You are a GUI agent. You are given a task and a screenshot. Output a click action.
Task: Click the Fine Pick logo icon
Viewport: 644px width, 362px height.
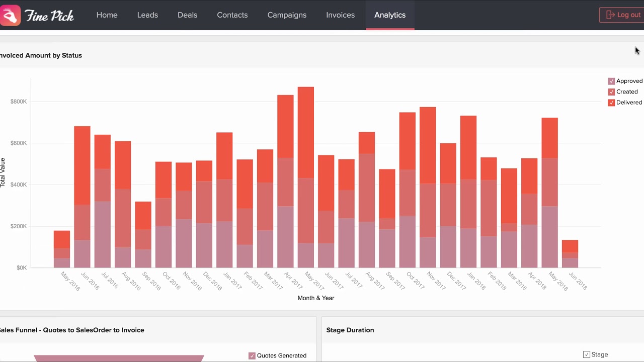click(x=10, y=15)
